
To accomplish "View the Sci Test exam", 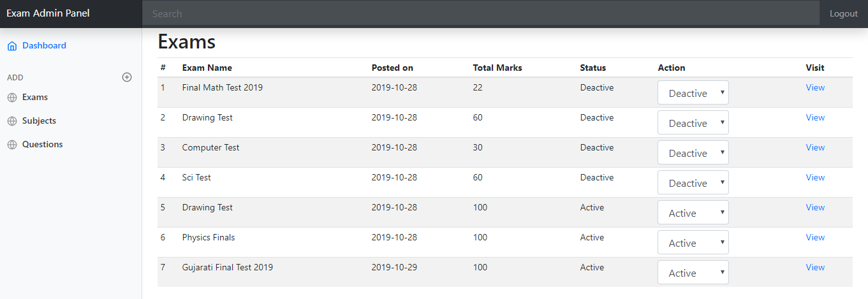I will (815, 177).
